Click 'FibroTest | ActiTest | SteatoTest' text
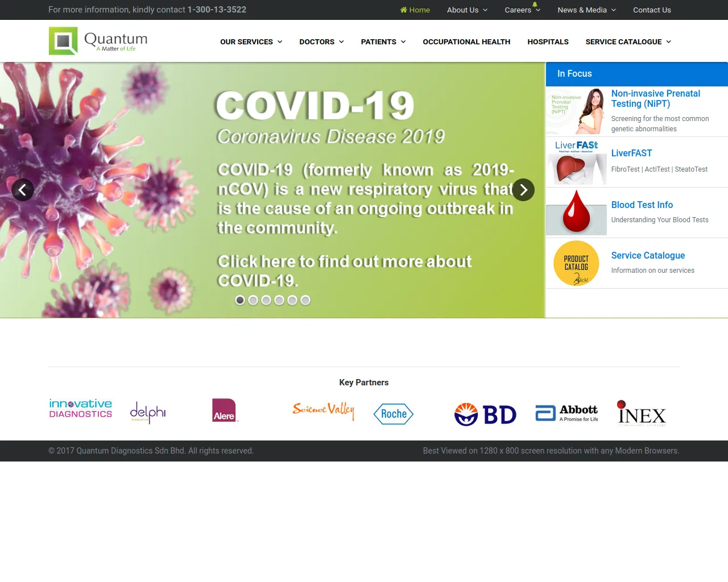The width and height of the screenshot is (728, 582). click(659, 169)
